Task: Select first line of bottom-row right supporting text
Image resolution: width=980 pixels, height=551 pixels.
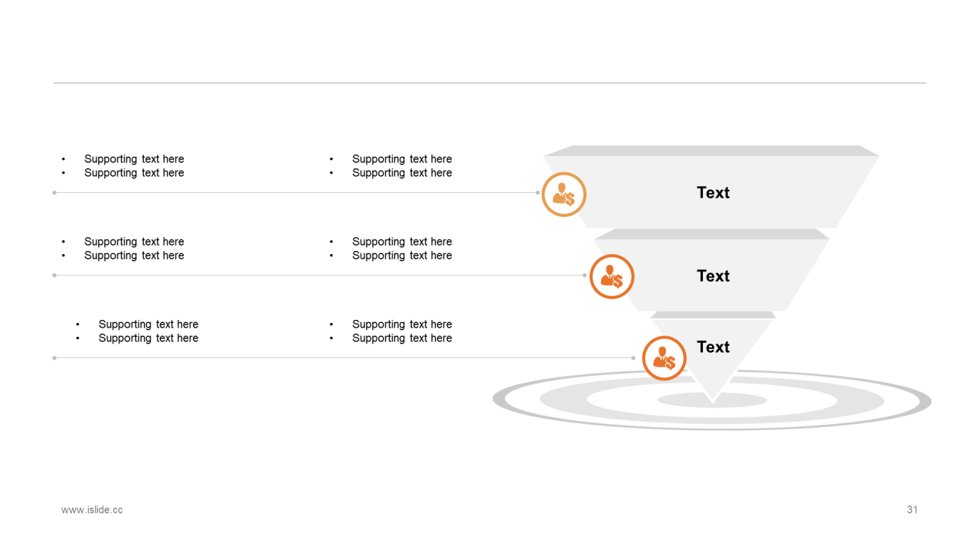Action: click(402, 324)
